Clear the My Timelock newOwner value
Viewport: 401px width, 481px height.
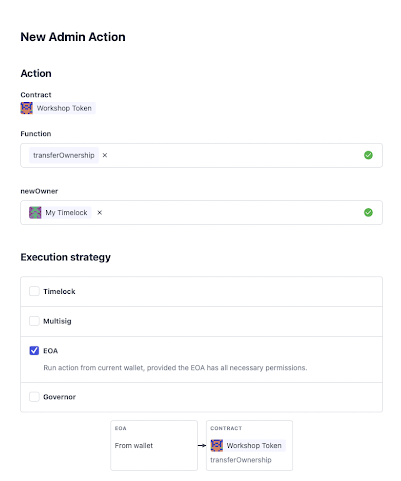click(99, 213)
